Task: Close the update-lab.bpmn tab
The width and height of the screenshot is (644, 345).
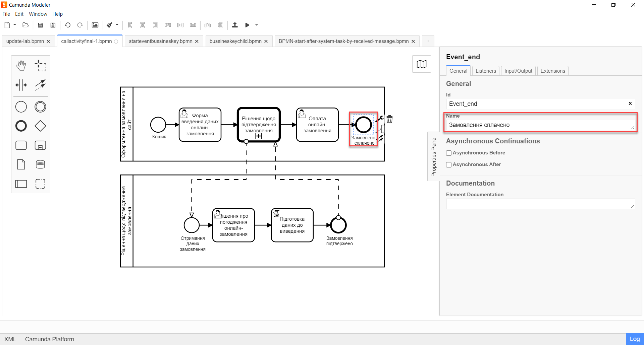Action: [x=48, y=42]
